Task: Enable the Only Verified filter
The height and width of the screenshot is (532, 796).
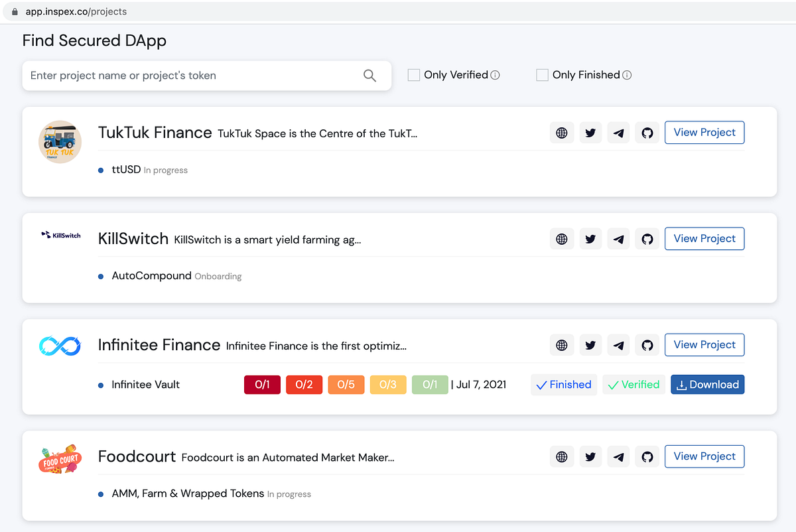Action: [x=413, y=74]
